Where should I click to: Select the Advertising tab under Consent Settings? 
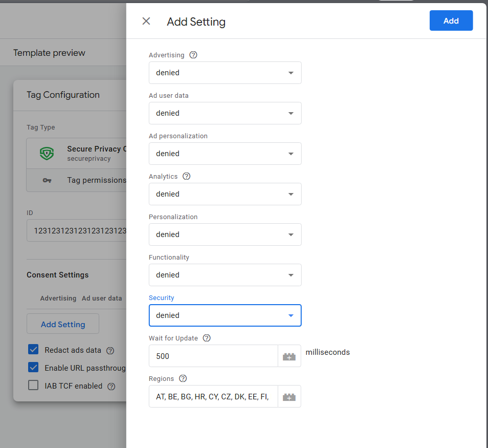[x=58, y=298]
